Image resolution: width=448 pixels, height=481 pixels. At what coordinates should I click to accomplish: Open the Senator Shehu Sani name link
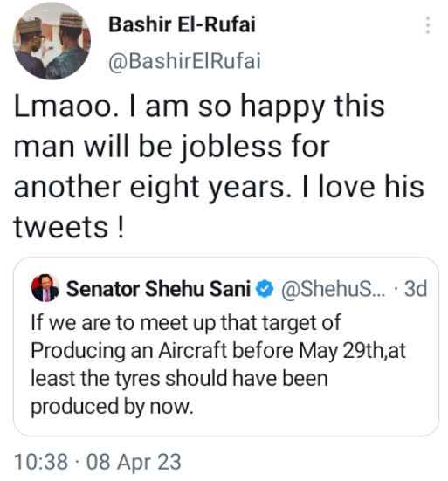coord(158,289)
